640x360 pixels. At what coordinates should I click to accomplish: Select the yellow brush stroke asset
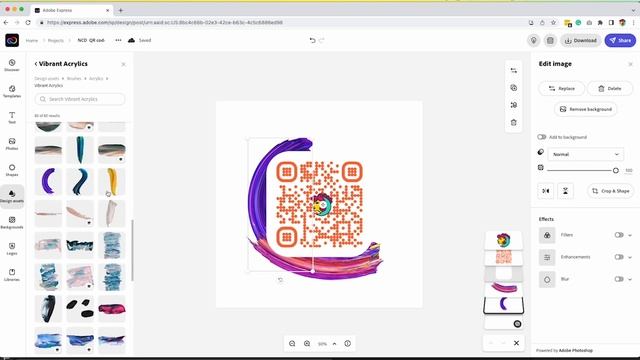click(111, 181)
